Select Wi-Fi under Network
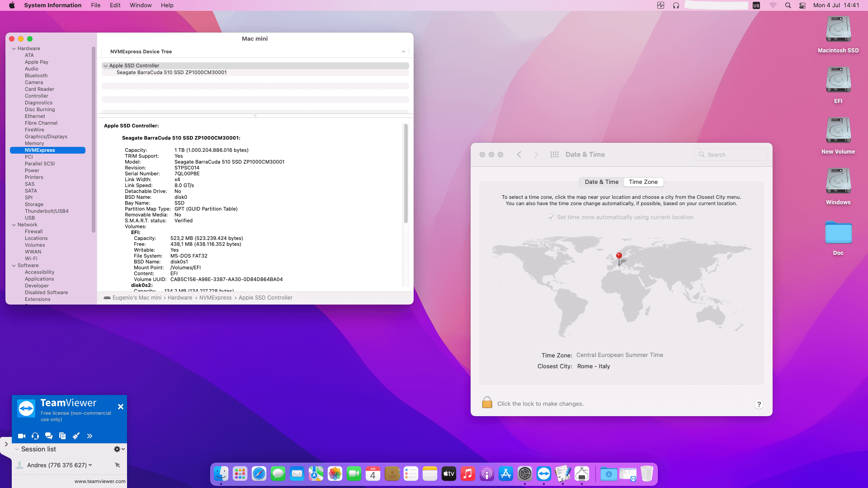 tap(31, 258)
